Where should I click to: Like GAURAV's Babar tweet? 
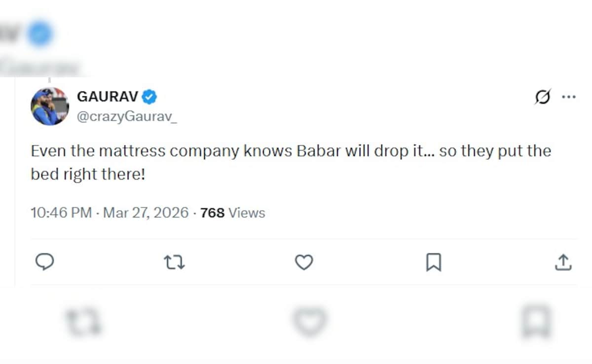(x=304, y=262)
